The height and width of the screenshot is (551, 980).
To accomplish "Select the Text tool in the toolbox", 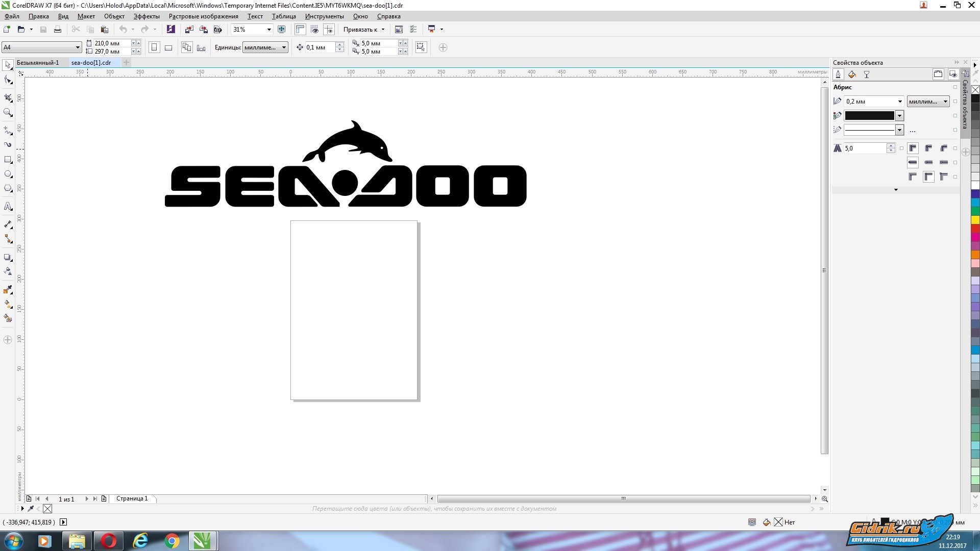I will [8, 207].
